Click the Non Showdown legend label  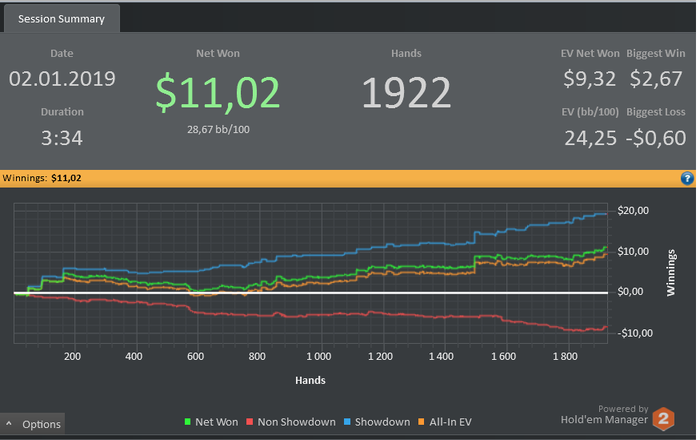coord(296,422)
